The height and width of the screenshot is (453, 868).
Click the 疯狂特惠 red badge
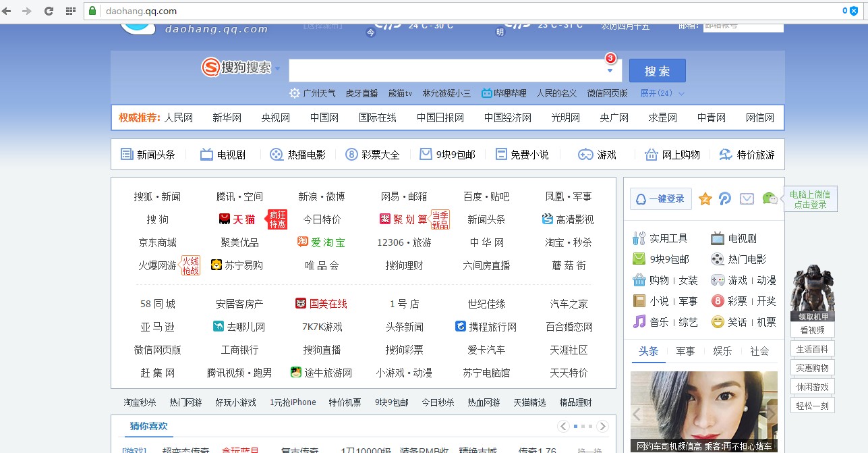(x=277, y=219)
